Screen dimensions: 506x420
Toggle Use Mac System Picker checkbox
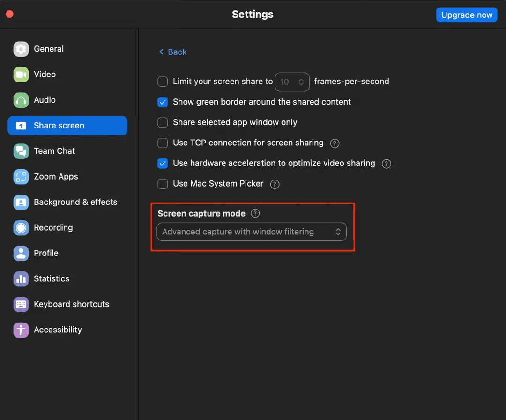[163, 184]
